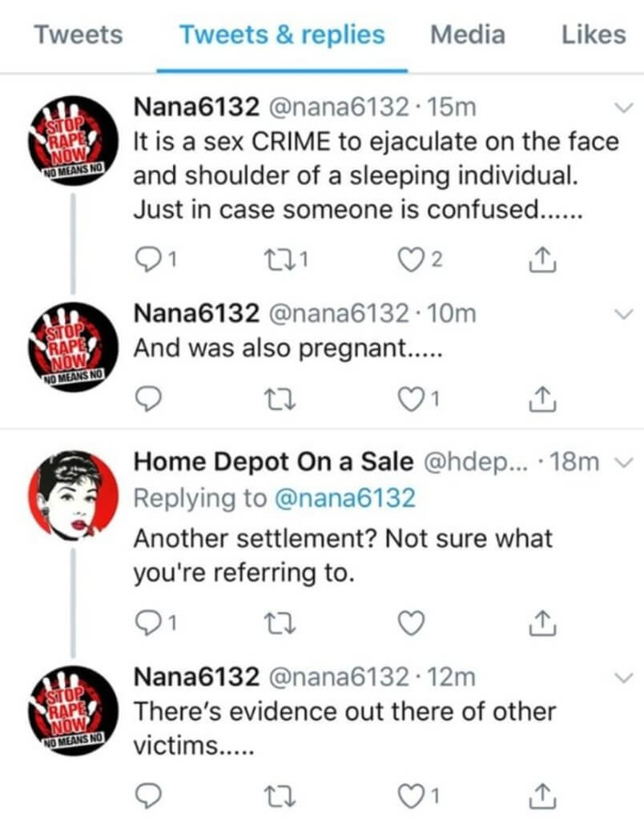Switch to the Media tab
This screenshot has width=644, height=820.
point(468,34)
